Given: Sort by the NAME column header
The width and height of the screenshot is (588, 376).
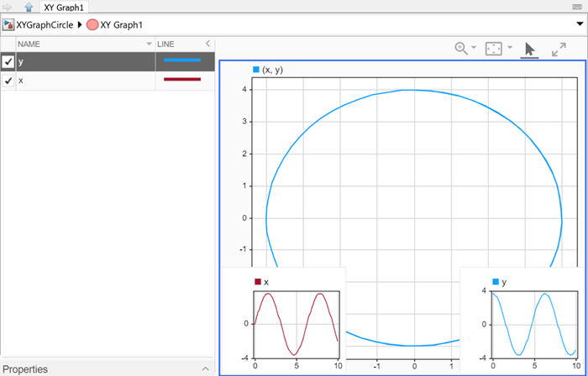Looking at the screenshot, I should tap(29, 44).
